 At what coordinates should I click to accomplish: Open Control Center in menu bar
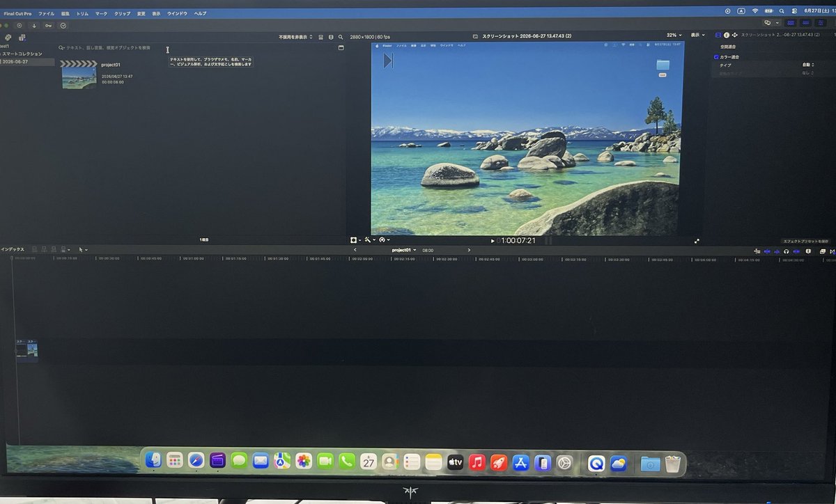[x=794, y=11]
